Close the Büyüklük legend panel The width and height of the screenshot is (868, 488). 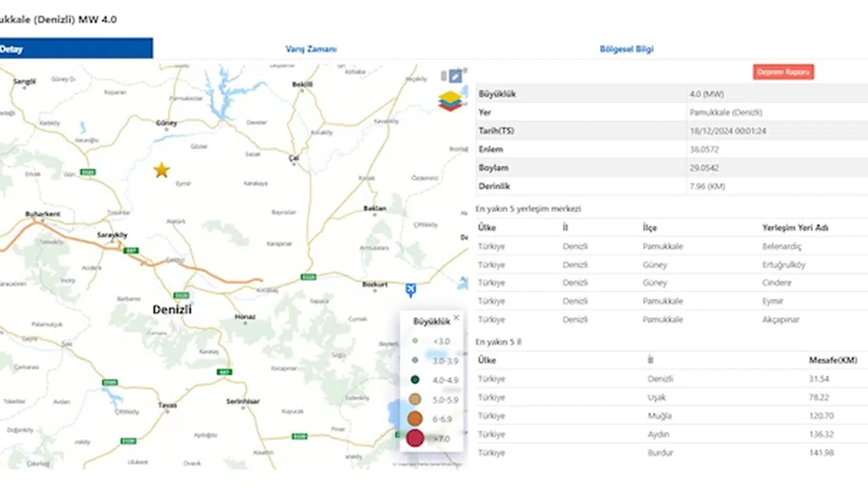click(x=456, y=317)
